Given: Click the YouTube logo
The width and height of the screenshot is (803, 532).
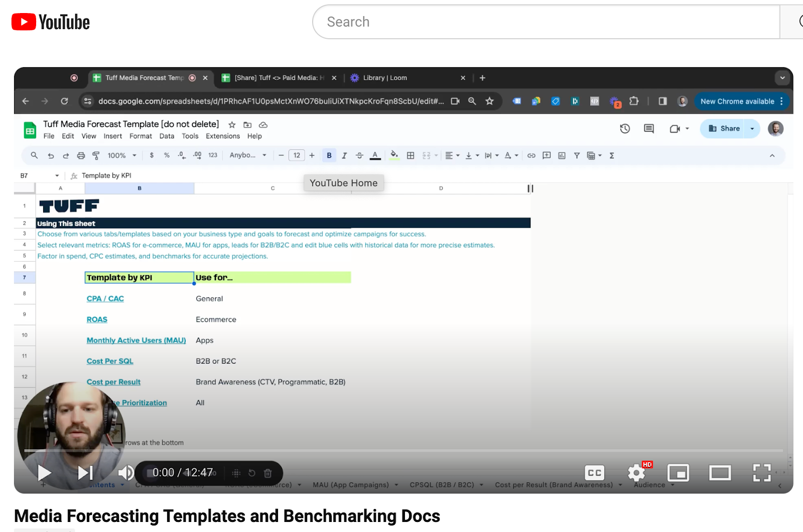Looking at the screenshot, I should (x=51, y=22).
